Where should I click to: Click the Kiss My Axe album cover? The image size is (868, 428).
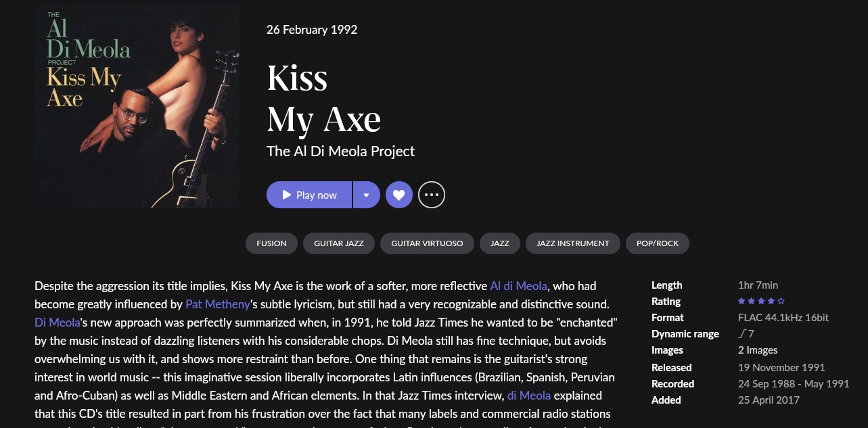137,106
